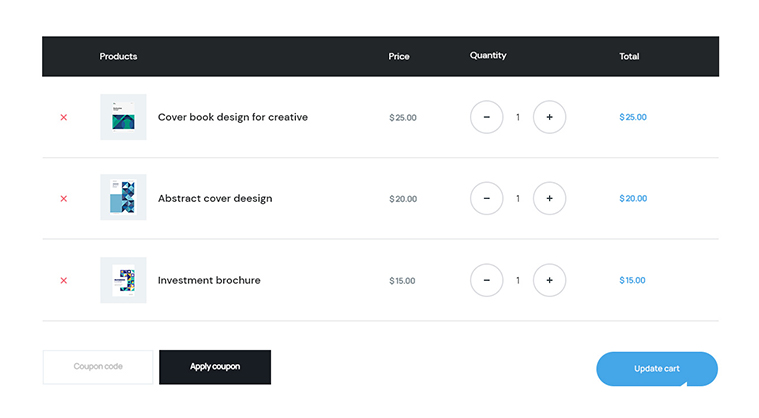
Task: Open Investment brochure thumbnail image
Action: (x=123, y=280)
